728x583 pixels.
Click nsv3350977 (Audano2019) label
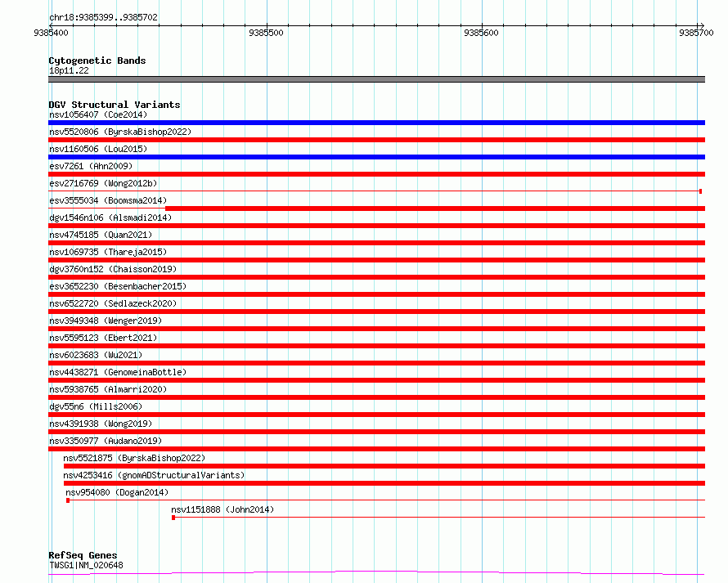[x=106, y=441]
